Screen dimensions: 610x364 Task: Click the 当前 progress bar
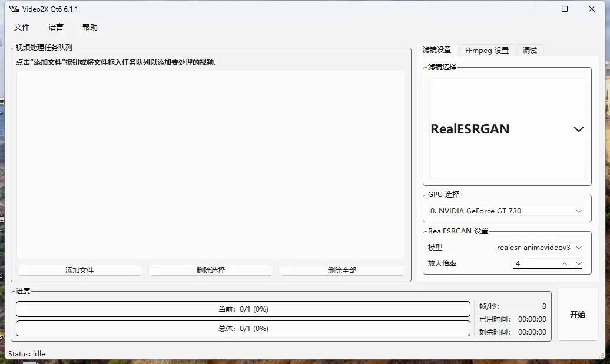click(243, 309)
